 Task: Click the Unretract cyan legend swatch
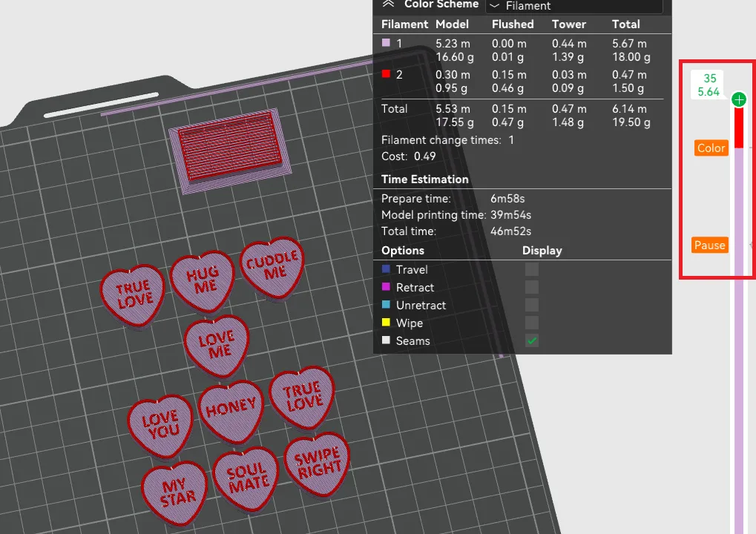386,305
